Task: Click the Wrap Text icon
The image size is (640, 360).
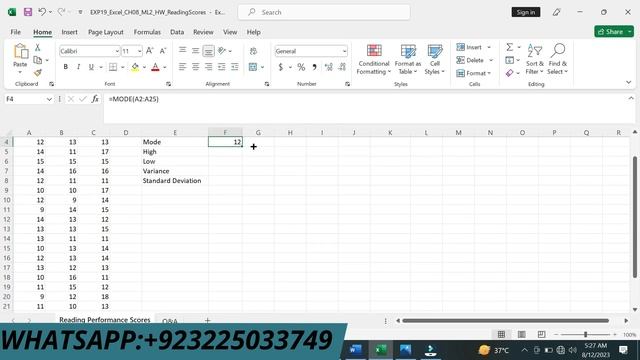Action: pyautogui.click(x=253, y=51)
